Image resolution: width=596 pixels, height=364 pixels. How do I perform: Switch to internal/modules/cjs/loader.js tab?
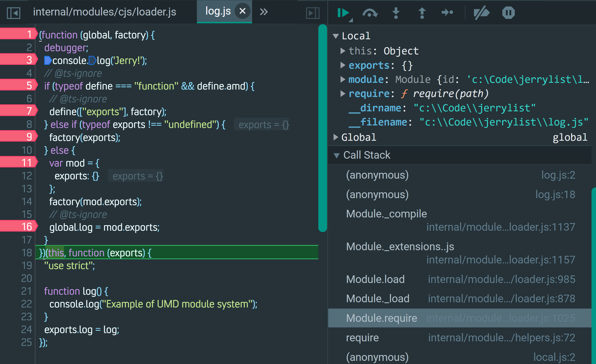pyautogui.click(x=104, y=12)
